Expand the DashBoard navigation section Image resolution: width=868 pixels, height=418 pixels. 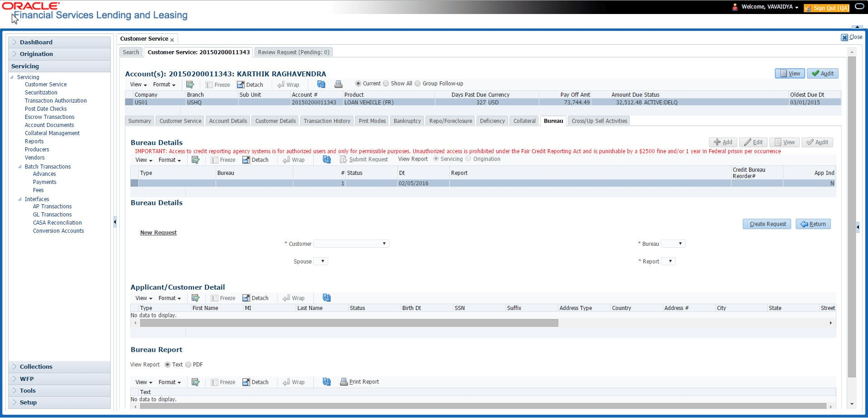[59, 42]
